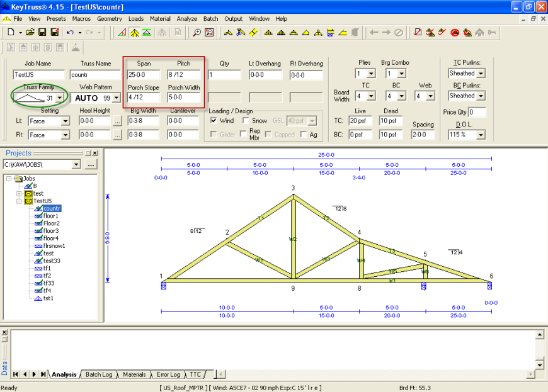Screen dimensions: 548x392
Task: Collapse the TestUS job folder
Action: [20, 201]
